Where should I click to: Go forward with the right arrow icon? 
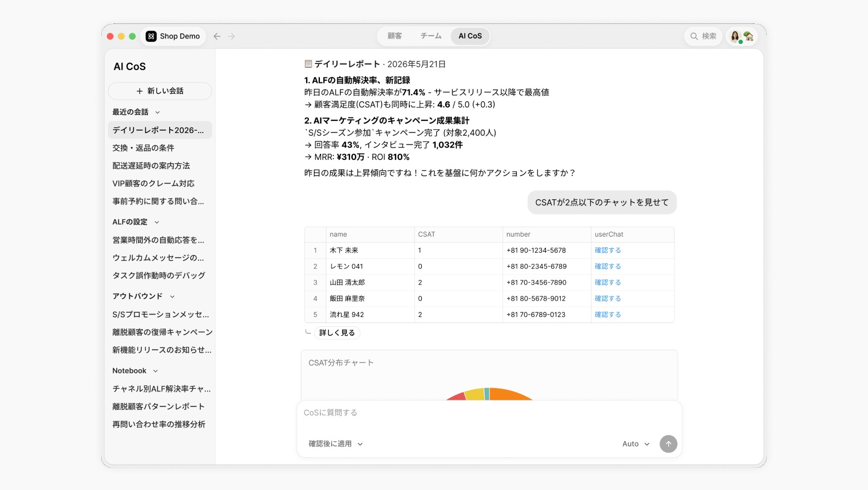point(231,36)
